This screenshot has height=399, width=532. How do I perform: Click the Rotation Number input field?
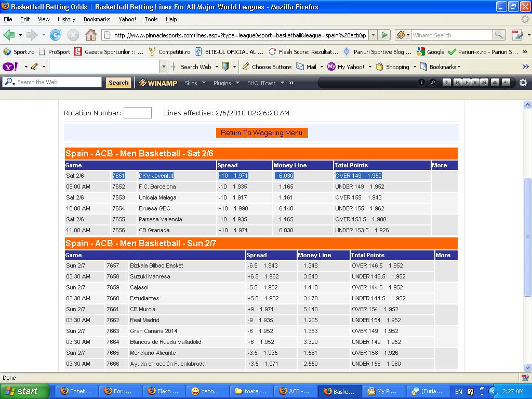coord(137,113)
